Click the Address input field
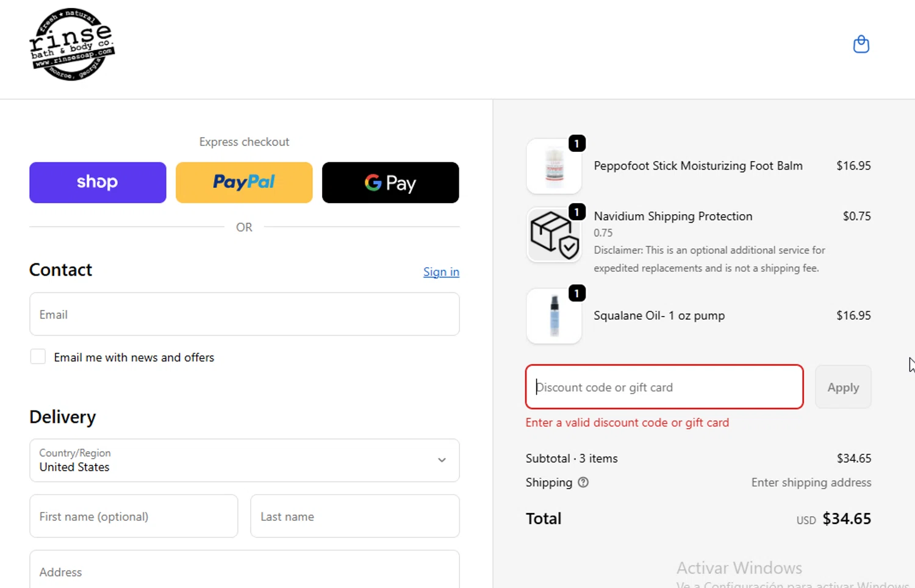The height and width of the screenshot is (588, 915). tap(244, 570)
